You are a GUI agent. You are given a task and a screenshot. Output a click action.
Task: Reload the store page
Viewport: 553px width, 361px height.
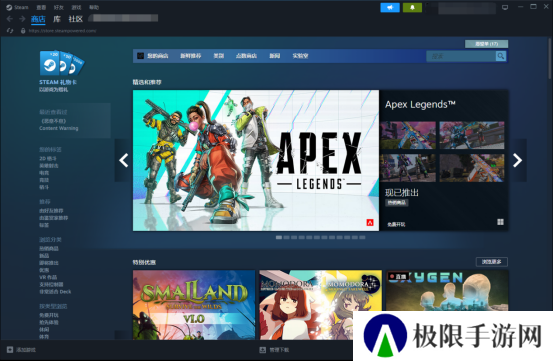[10, 31]
